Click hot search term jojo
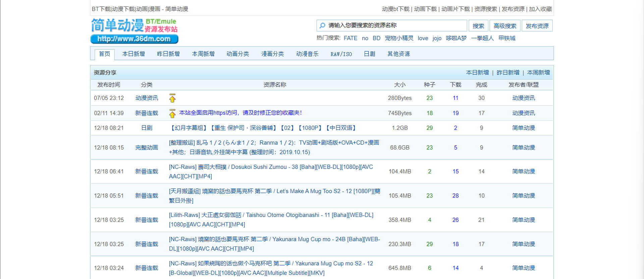This screenshot has height=279, width=644. (x=437, y=38)
